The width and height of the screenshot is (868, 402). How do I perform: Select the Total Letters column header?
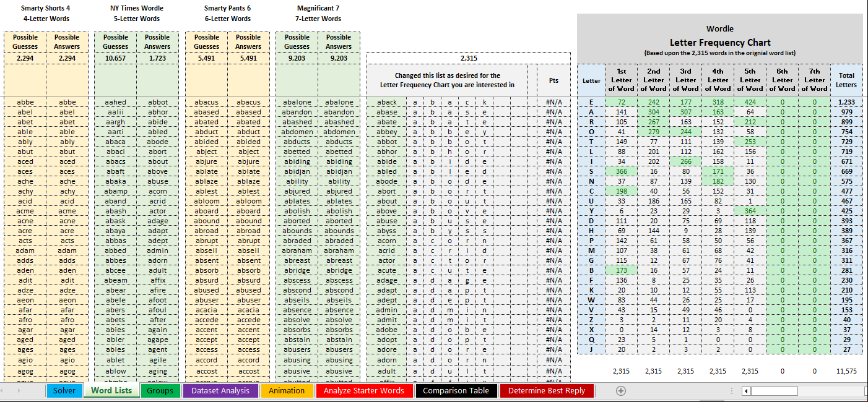846,80
